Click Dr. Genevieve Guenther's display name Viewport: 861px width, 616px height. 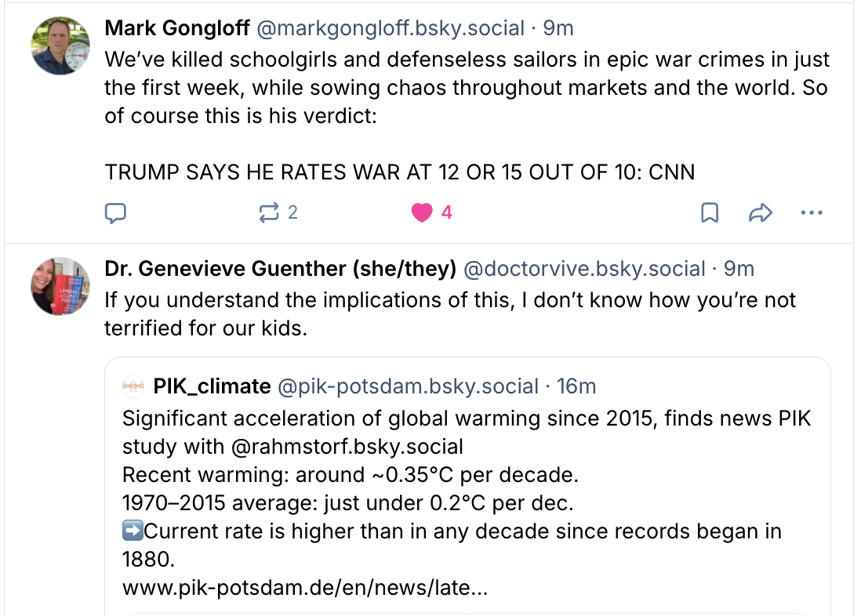coord(280,269)
